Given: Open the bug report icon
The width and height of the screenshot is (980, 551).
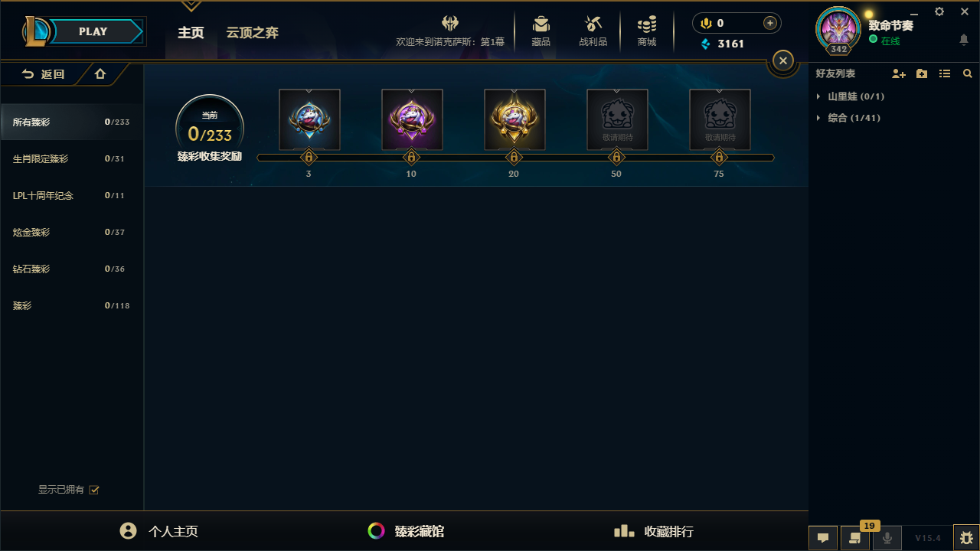Looking at the screenshot, I should click(x=966, y=537).
